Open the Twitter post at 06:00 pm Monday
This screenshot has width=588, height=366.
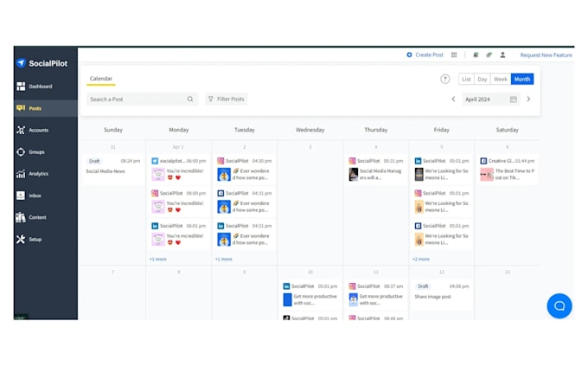[x=179, y=170]
